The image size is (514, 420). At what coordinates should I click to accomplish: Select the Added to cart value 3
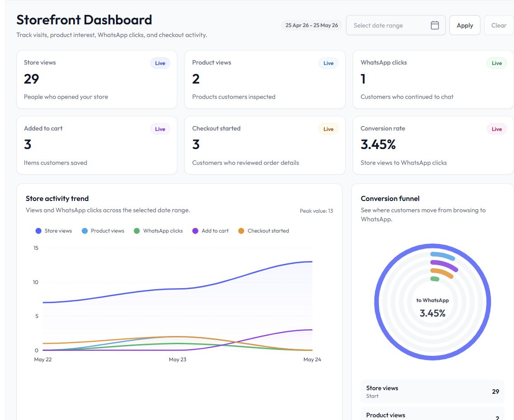click(x=28, y=145)
